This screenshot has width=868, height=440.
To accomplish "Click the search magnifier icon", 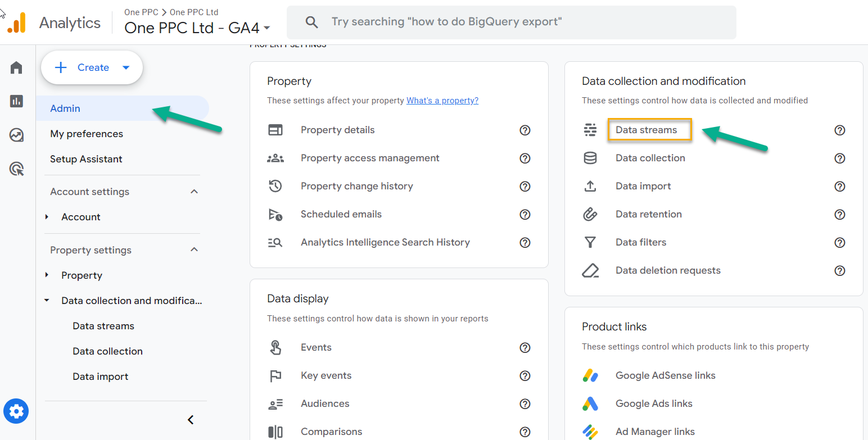I will click(311, 22).
